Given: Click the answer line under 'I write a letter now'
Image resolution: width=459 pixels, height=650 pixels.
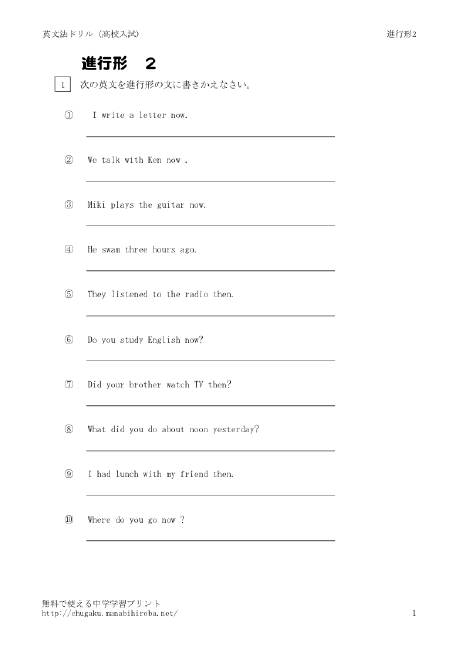Looking at the screenshot, I should pos(210,136).
